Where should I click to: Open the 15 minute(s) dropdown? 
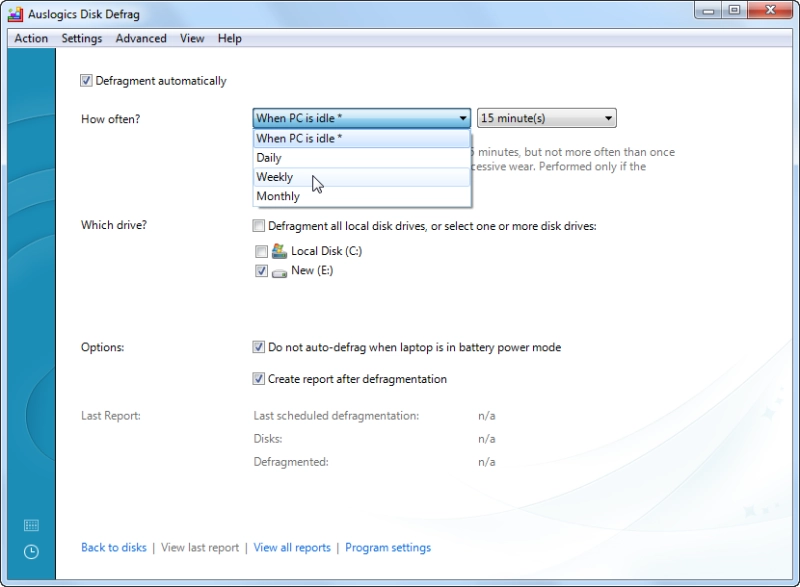coord(546,118)
